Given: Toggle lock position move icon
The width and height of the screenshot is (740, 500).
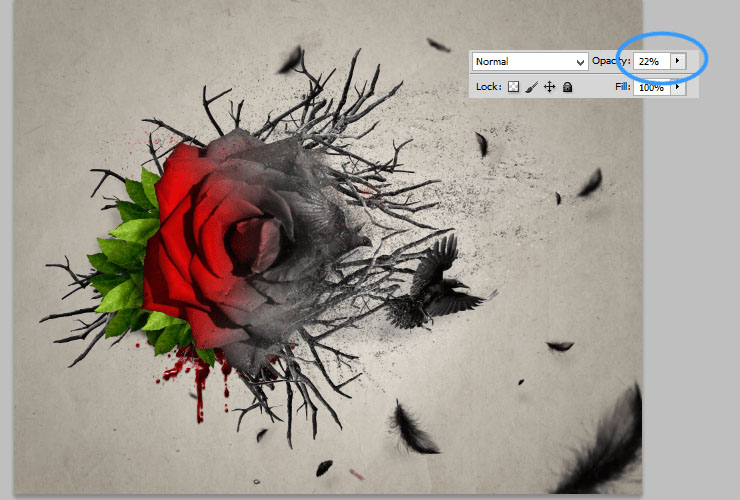Looking at the screenshot, I should (x=549, y=88).
